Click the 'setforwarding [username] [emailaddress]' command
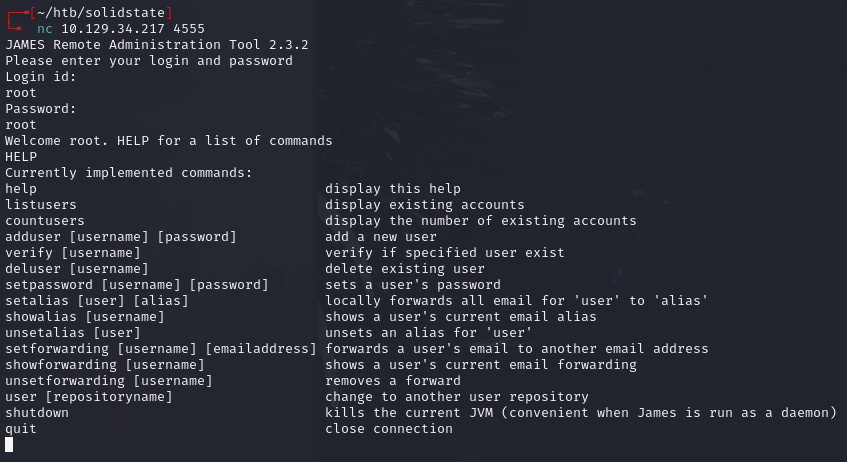The image size is (847, 462). coord(160,348)
